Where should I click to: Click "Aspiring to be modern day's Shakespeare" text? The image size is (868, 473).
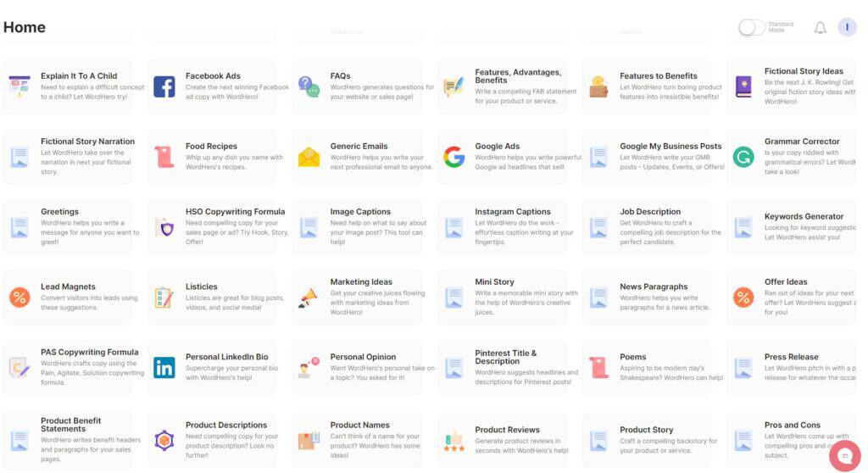(671, 373)
